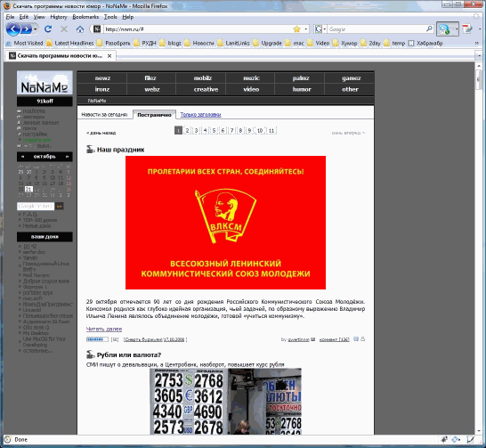The width and height of the screenshot is (486, 448).
Task: Close the current browser tab
Action: pyautogui.click(x=109, y=56)
